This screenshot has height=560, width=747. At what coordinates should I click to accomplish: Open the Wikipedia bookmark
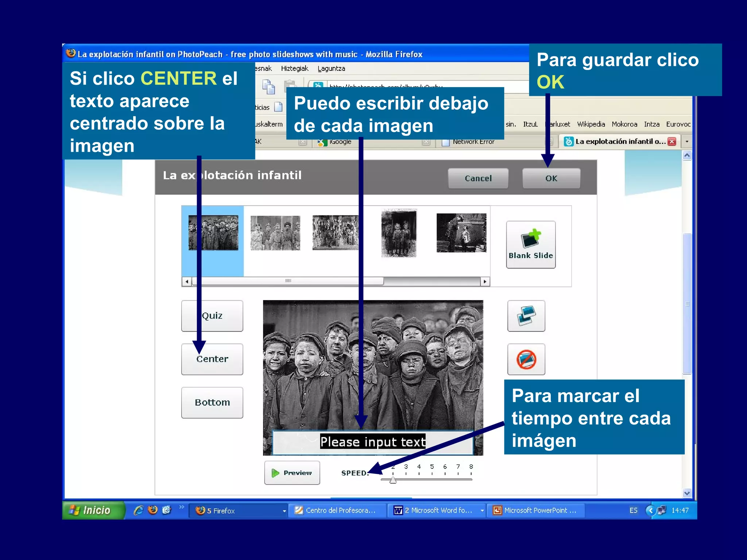tap(591, 124)
